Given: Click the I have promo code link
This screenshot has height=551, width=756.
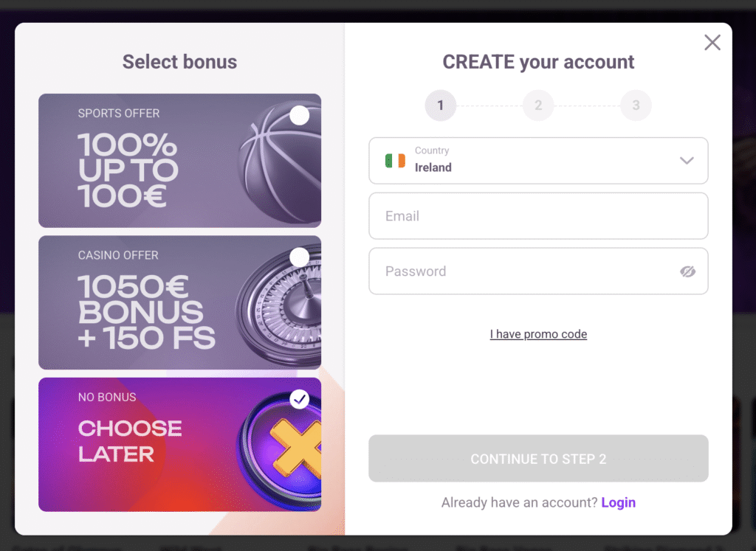Looking at the screenshot, I should [538, 334].
